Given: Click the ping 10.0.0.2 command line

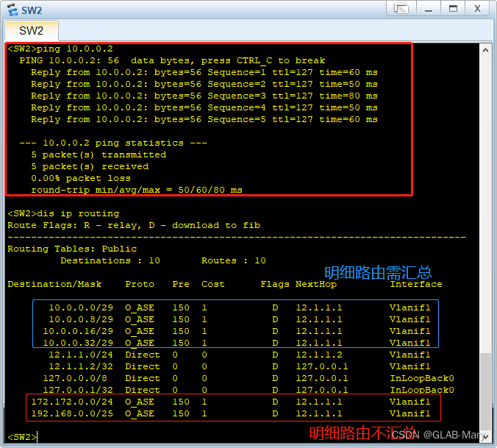Looking at the screenshot, I should [x=60, y=49].
